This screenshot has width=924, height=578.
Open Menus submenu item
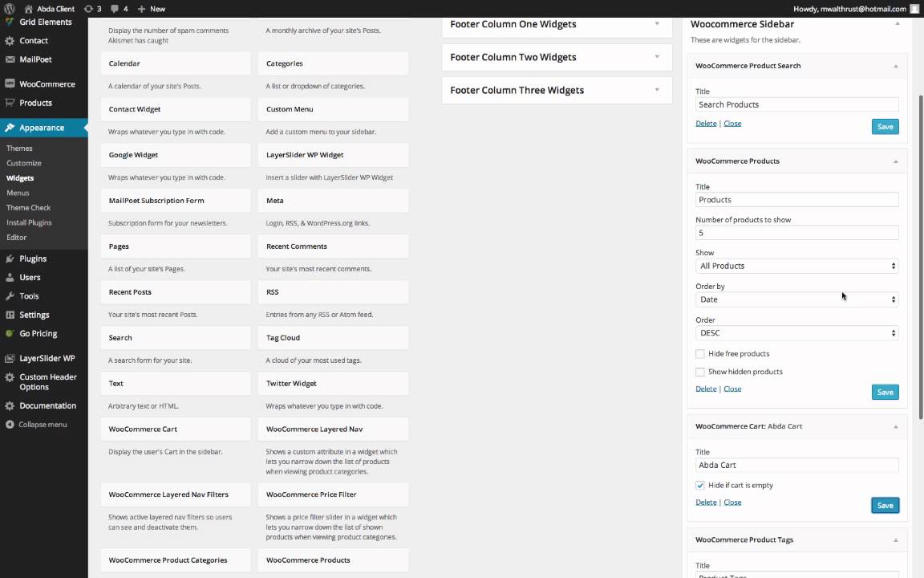[x=18, y=193]
